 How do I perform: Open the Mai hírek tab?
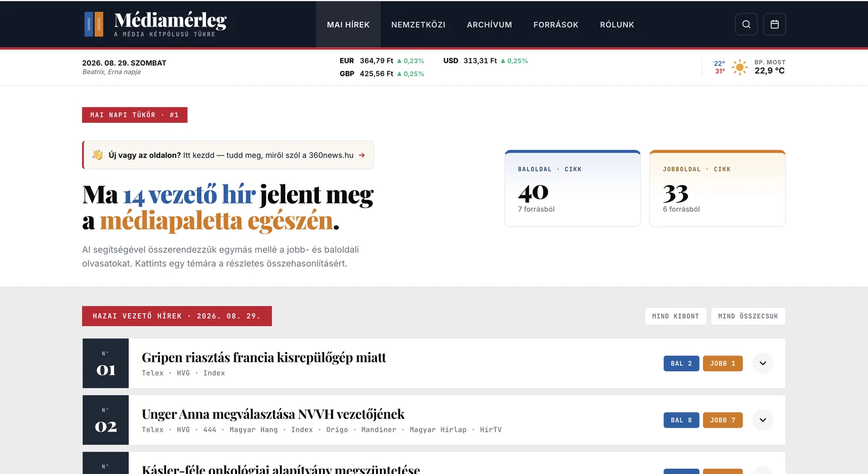click(x=348, y=24)
